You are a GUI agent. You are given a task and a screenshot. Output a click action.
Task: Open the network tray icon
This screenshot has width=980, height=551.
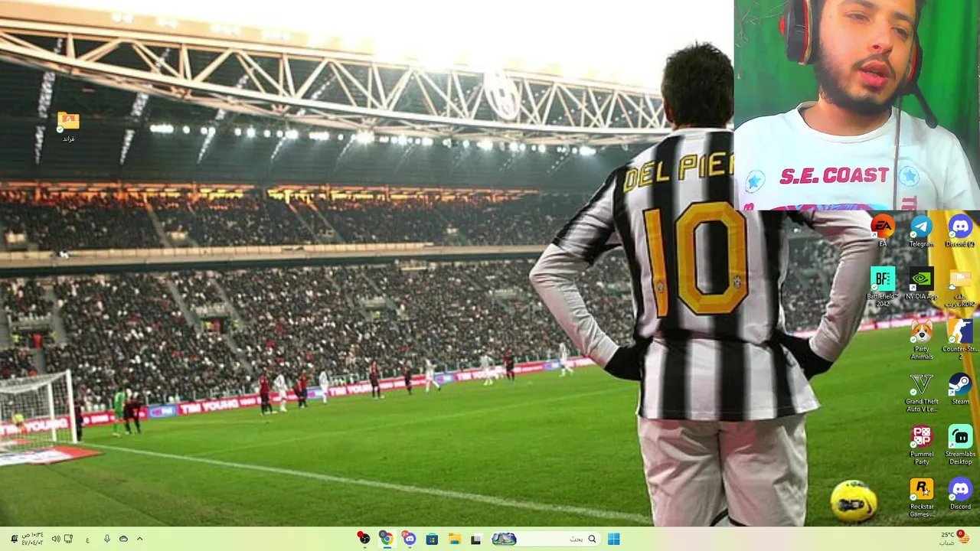pos(69,539)
